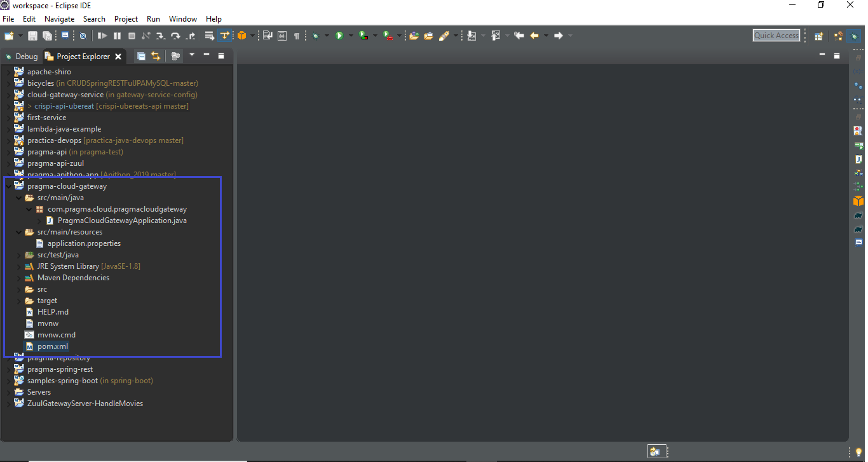Open the Navigate menu
868x462 pixels.
pyautogui.click(x=59, y=19)
